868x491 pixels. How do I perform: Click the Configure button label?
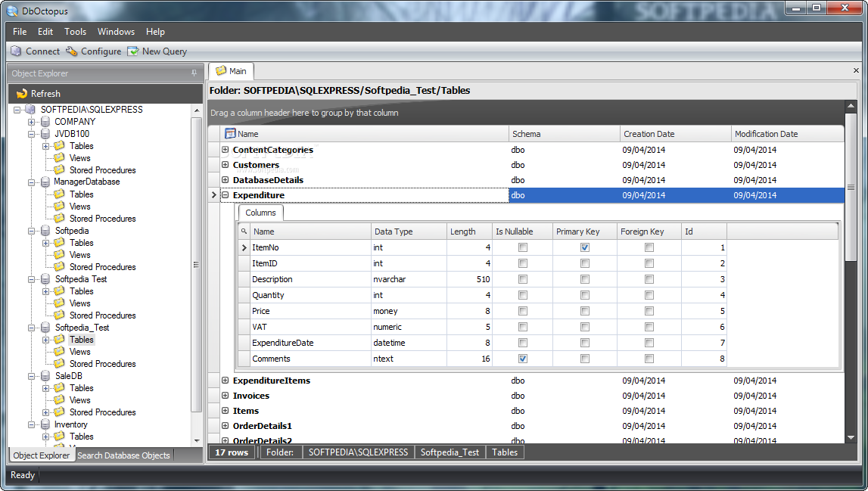101,51
